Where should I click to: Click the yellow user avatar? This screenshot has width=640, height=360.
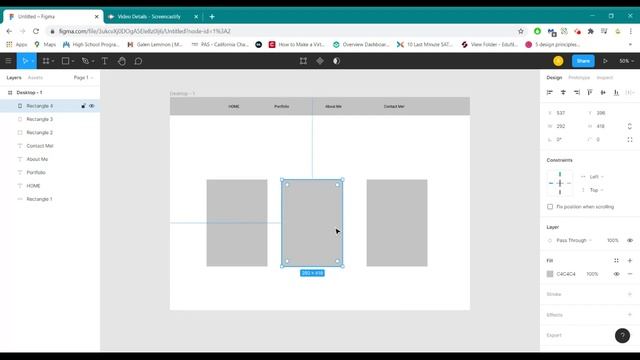pos(558,61)
